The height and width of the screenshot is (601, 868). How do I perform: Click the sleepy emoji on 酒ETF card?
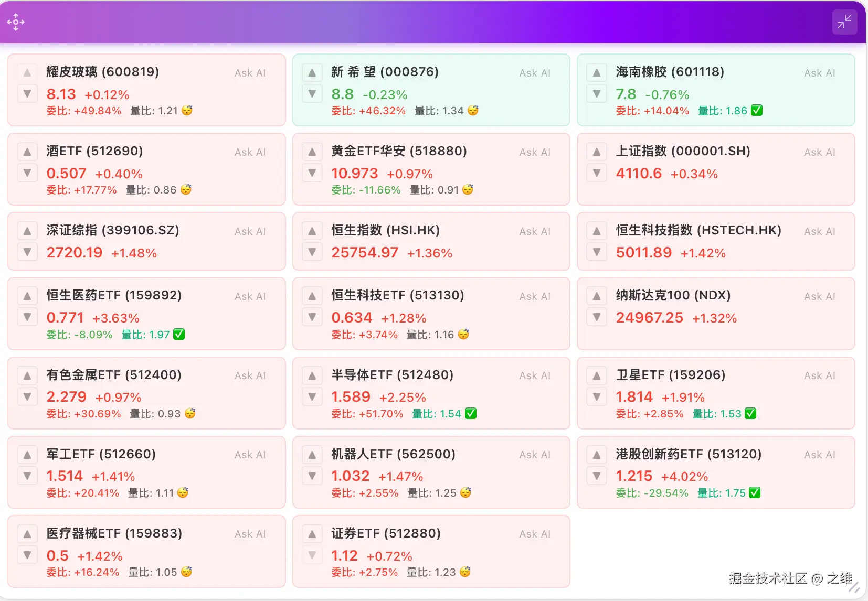point(187,190)
